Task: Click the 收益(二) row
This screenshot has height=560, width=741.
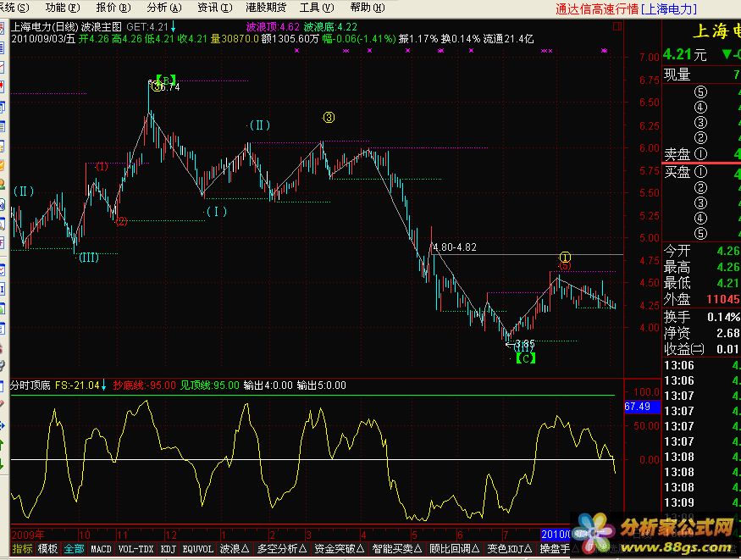Action: (702, 349)
